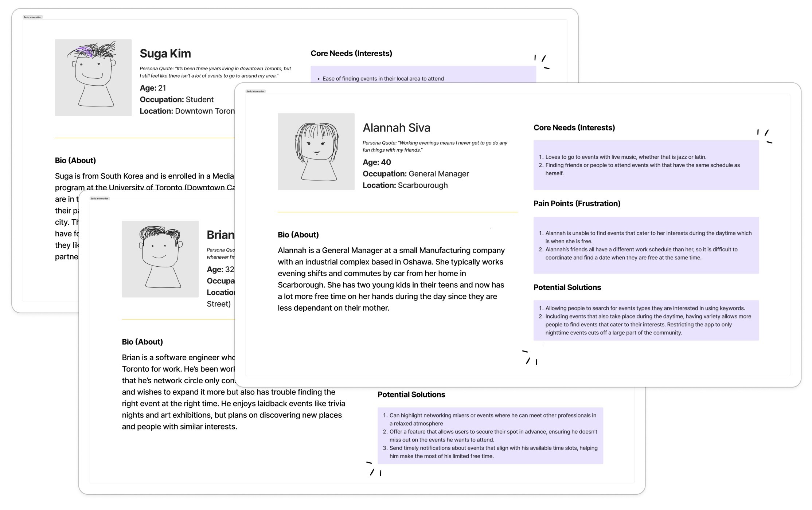This screenshot has width=812, height=510.
Task: Click Suga Kim's sketched avatar portrait
Action: (93, 78)
